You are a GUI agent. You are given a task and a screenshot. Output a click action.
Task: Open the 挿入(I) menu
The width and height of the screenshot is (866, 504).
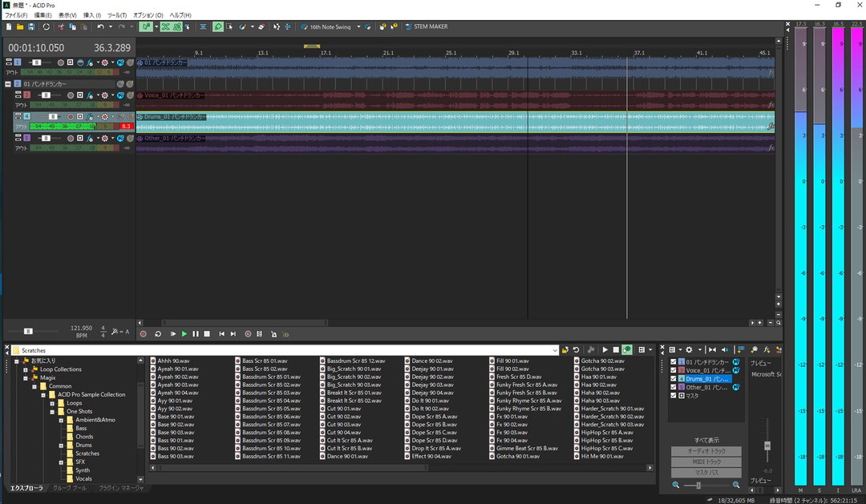click(91, 15)
